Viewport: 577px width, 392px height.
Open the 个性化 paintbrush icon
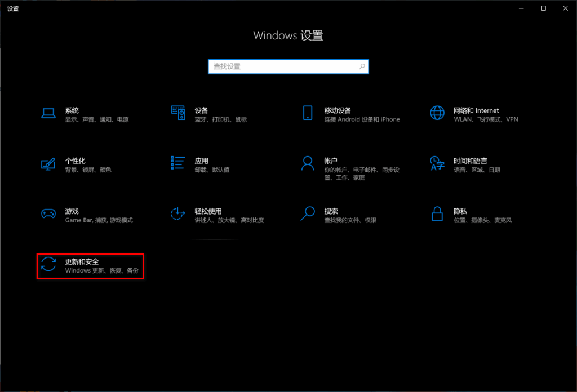(48, 164)
